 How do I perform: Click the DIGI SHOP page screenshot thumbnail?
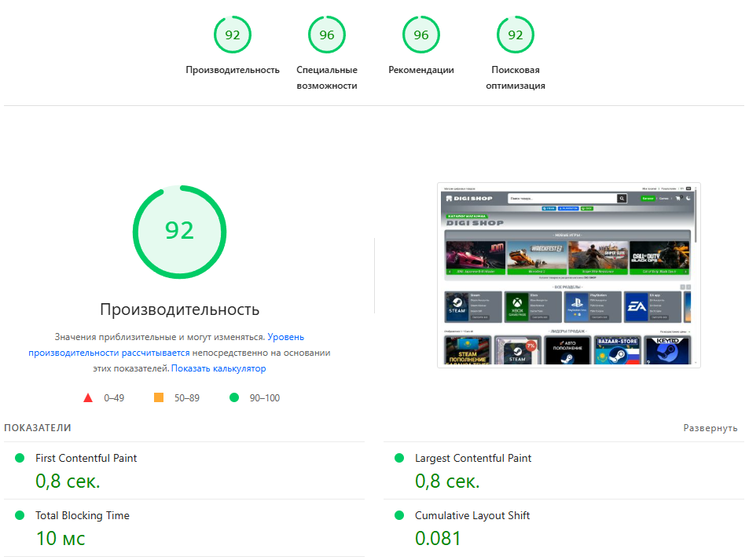click(x=568, y=275)
